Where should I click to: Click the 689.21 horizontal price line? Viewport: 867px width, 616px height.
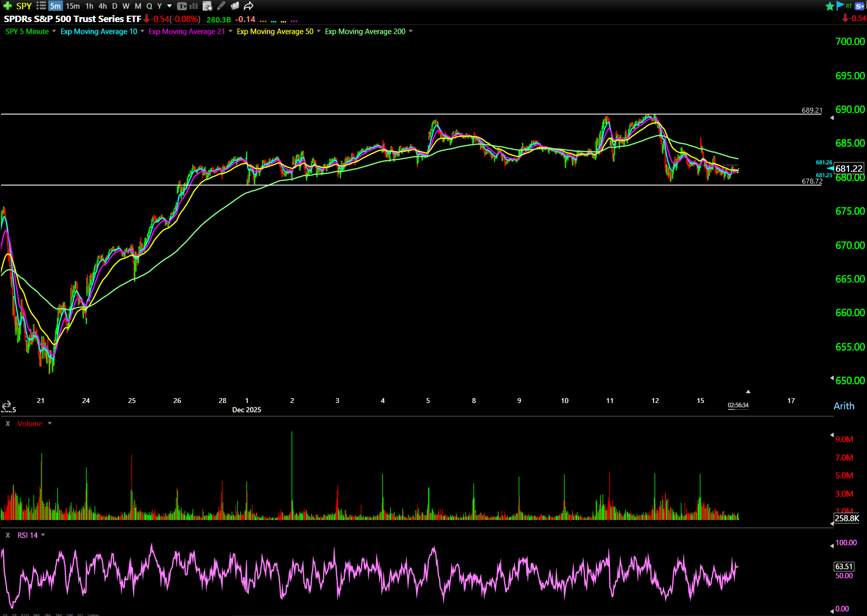(x=392, y=114)
